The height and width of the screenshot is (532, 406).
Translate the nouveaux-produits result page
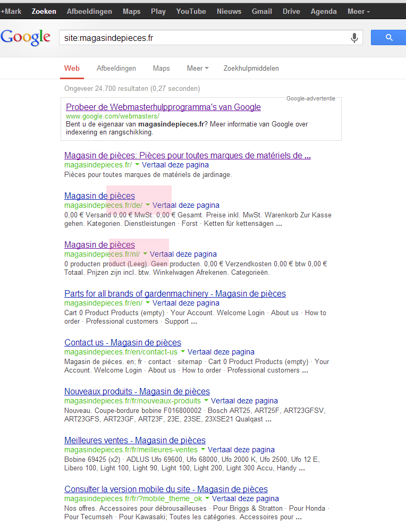(244, 401)
